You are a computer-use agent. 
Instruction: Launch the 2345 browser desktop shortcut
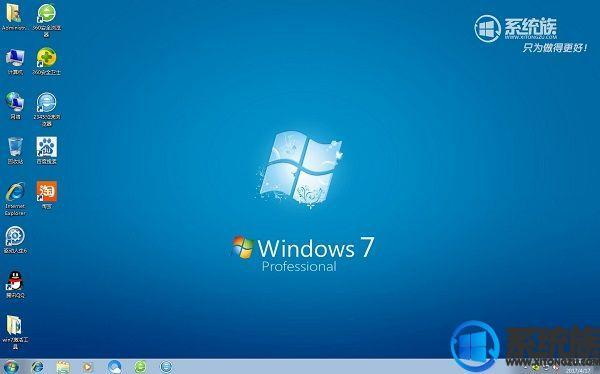[47, 109]
